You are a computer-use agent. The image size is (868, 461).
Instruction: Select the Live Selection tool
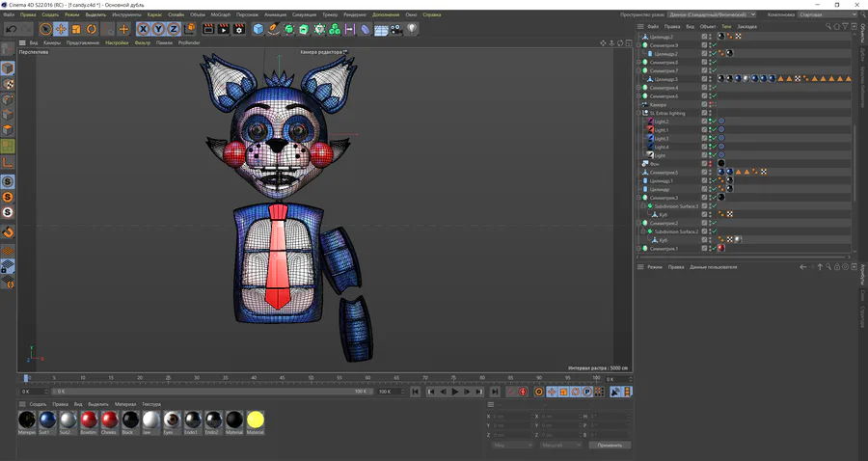[46, 29]
